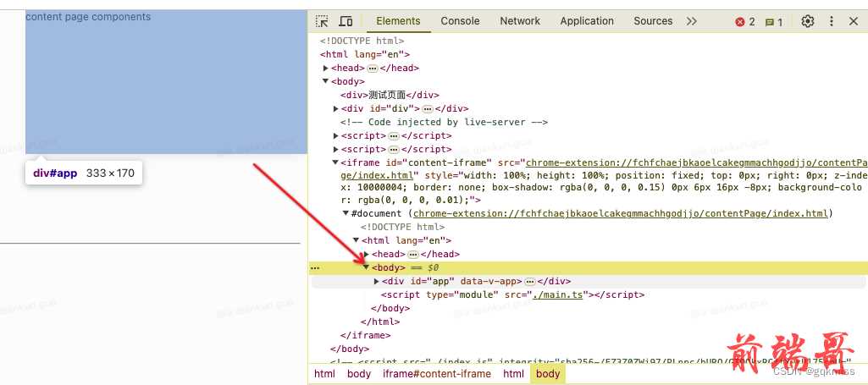868x385 pixels.
Task: Show more DevTools tabs chevron
Action: pyautogui.click(x=691, y=21)
